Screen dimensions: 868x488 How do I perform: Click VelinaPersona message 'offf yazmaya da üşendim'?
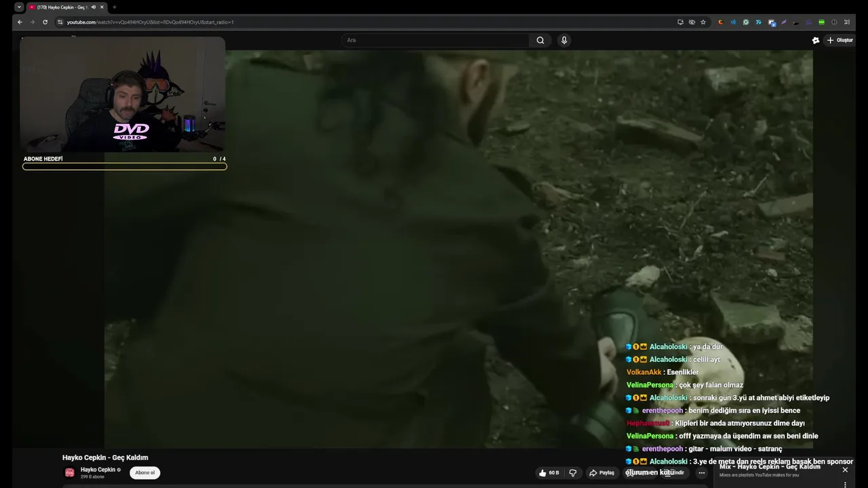722,436
